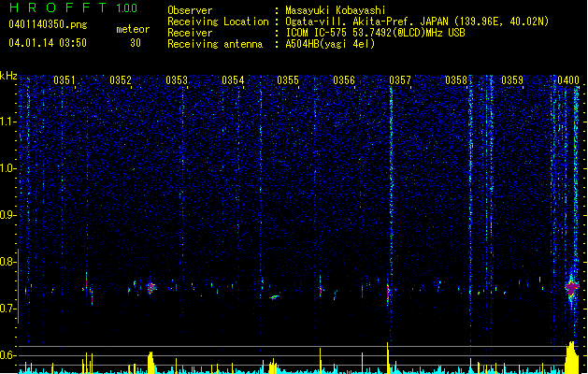
Task: Click the 'Receiving antenna' label
Action: pyautogui.click(x=215, y=44)
